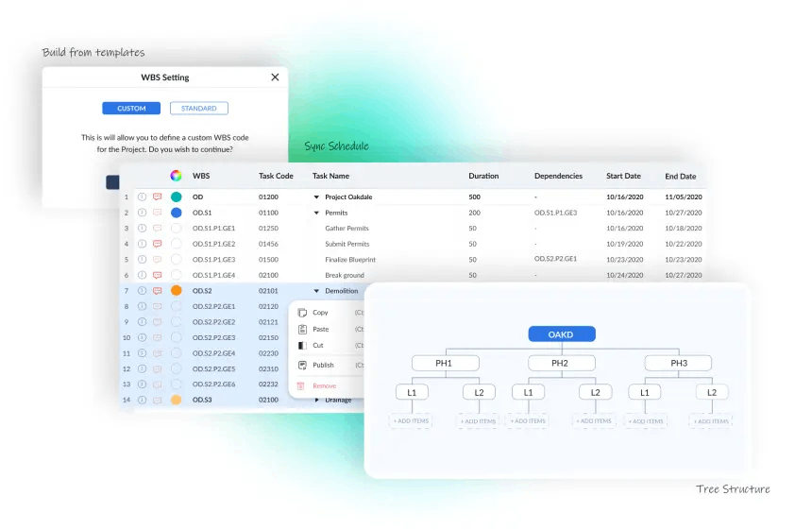The image size is (812, 530).
Task: Open comment icon for OD.S1.P1.GE4 row
Action: coord(158,275)
